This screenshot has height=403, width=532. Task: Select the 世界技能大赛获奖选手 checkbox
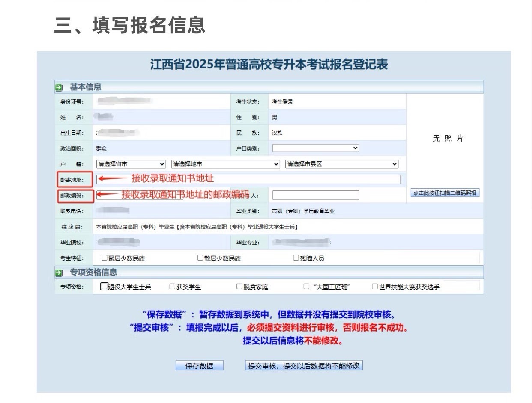[374, 286]
